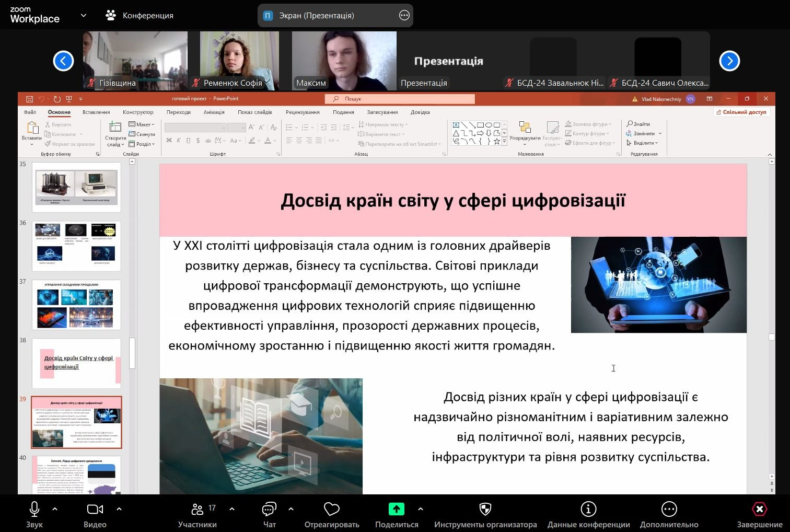
Task: Toggle S text shadow formatting
Action: click(x=198, y=141)
